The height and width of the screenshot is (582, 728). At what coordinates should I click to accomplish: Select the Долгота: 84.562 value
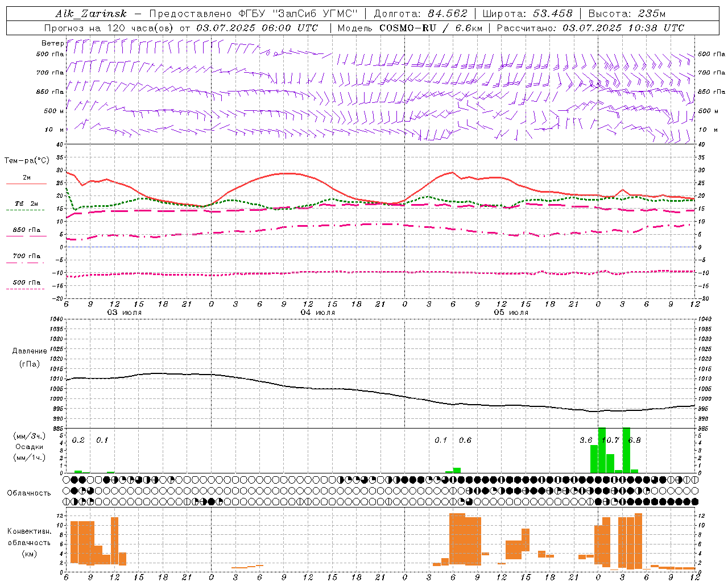420,14
